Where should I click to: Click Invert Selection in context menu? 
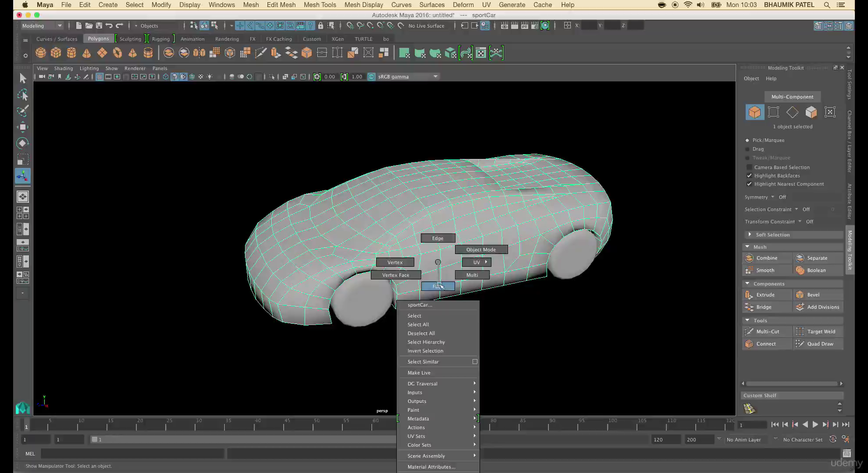pos(425,351)
